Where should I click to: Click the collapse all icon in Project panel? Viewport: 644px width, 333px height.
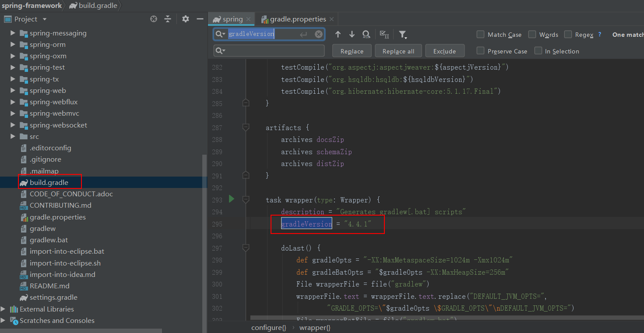[x=168, y=19]
